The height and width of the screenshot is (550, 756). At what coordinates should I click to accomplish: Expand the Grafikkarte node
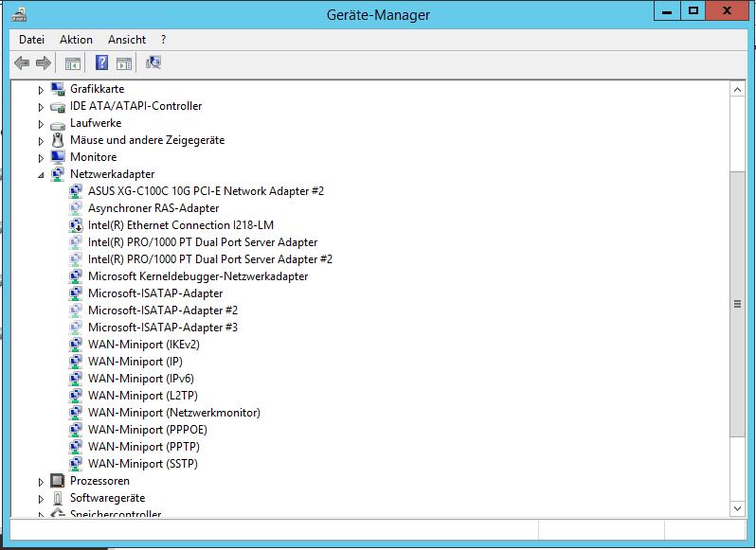point(41,90)
